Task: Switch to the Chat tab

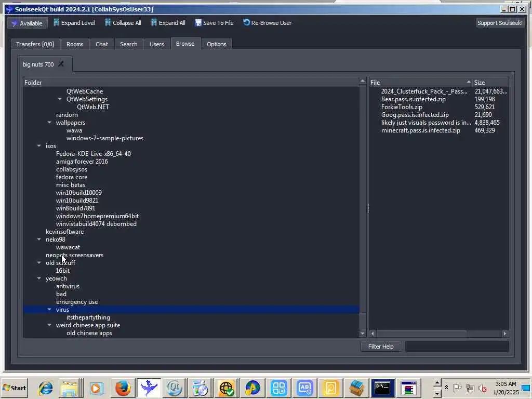Action: click(102, 44)
